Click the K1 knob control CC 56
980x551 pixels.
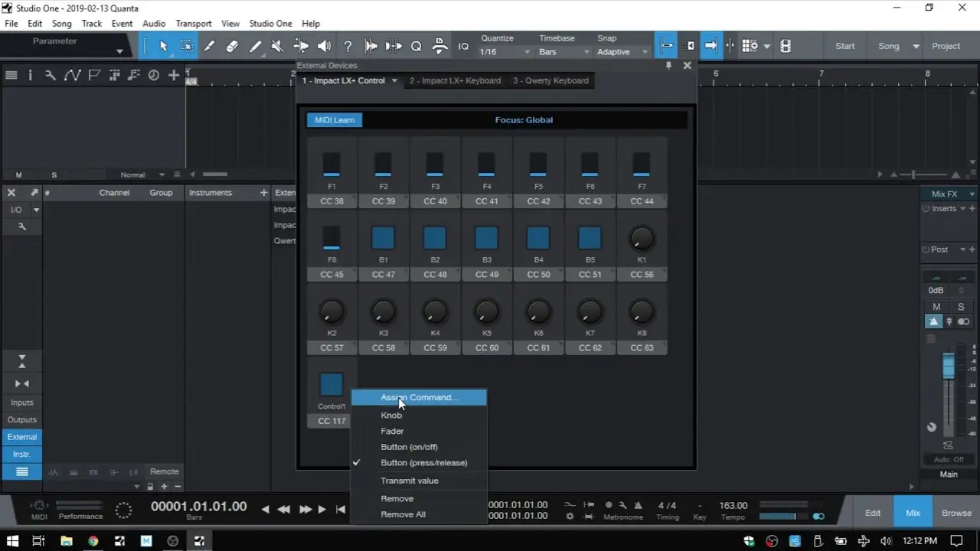[642, 240]
